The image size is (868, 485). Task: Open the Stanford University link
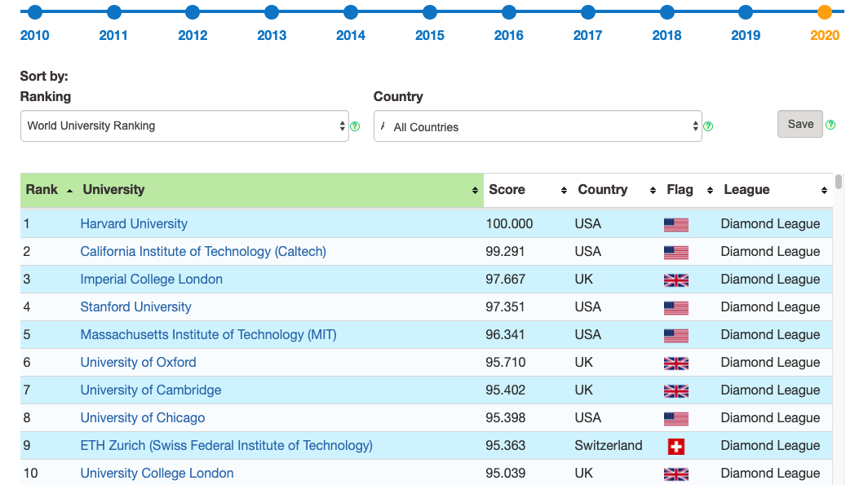tap(135, 307)
